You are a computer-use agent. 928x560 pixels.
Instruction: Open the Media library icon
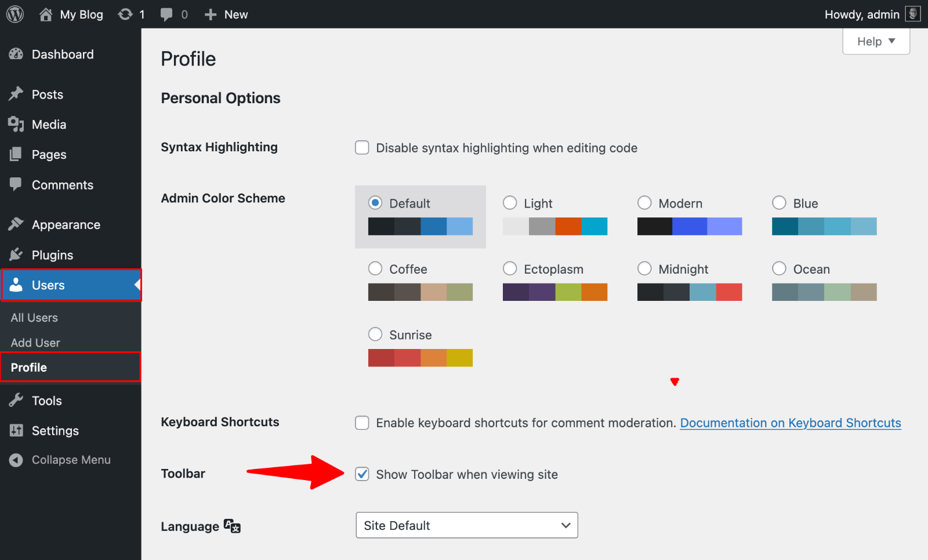[16, 124]
